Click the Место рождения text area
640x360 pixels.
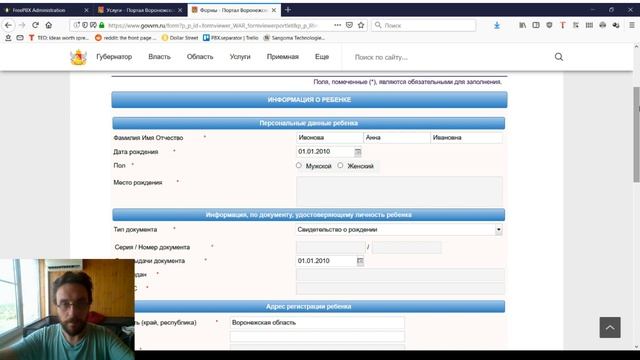399,191
